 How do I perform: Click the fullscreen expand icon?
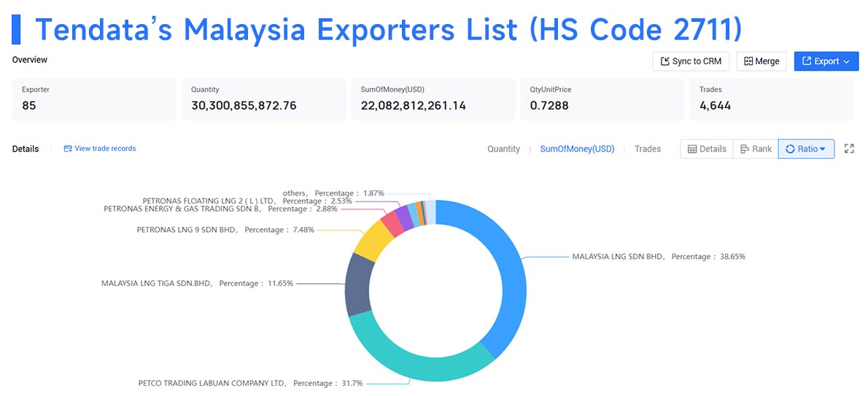point(849,149)
